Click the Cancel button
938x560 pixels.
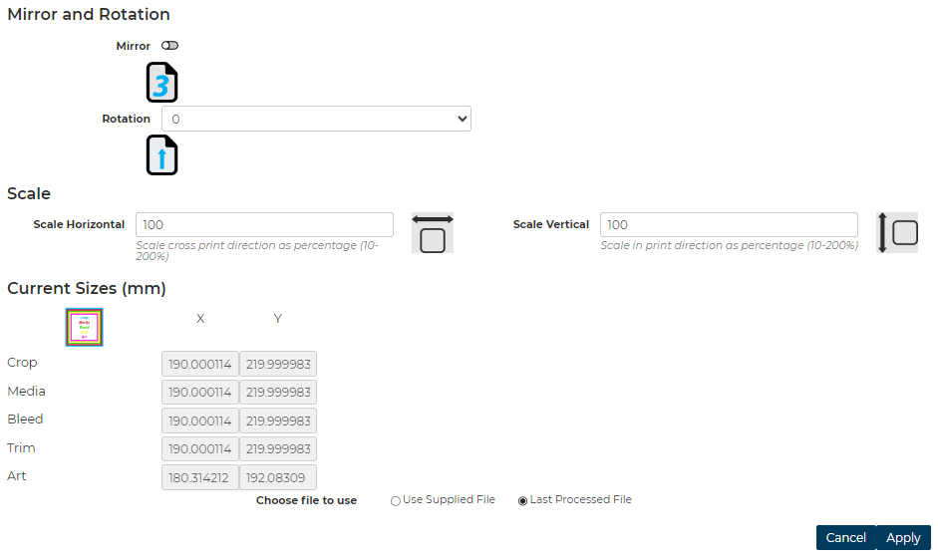(845, 537)
